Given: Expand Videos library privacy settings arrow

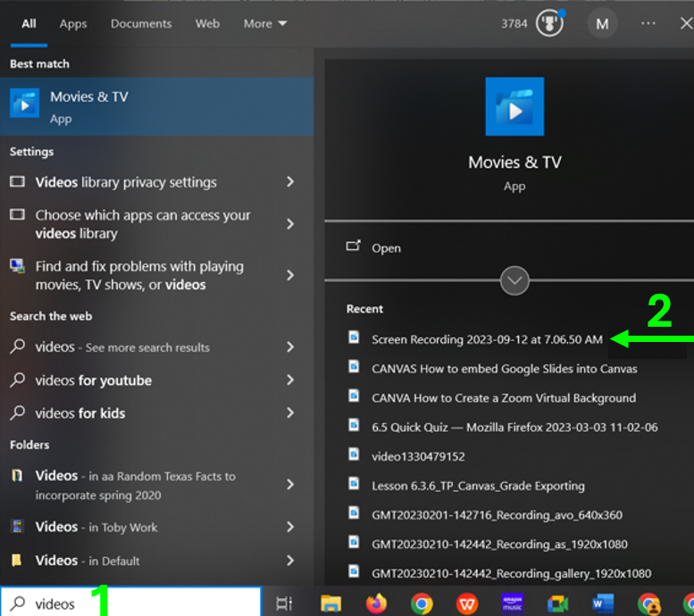Looking at the screenshot, I should [x=289, y=182].
